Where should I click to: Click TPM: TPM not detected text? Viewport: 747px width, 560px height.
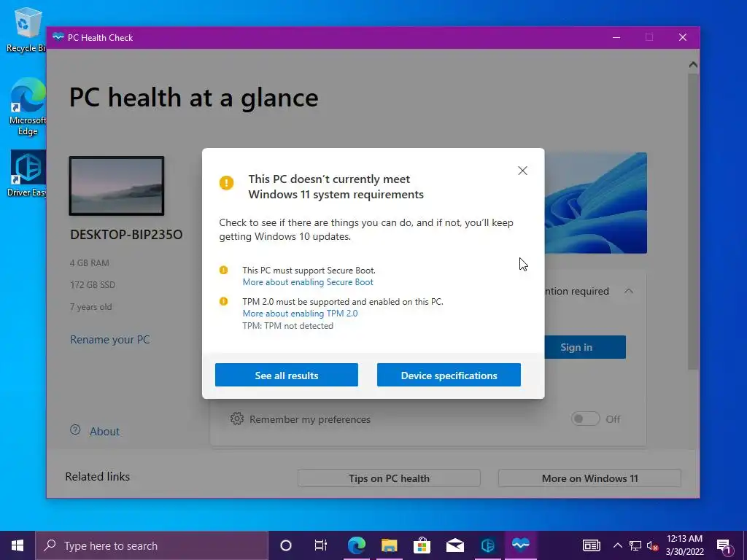click(287, 326)
